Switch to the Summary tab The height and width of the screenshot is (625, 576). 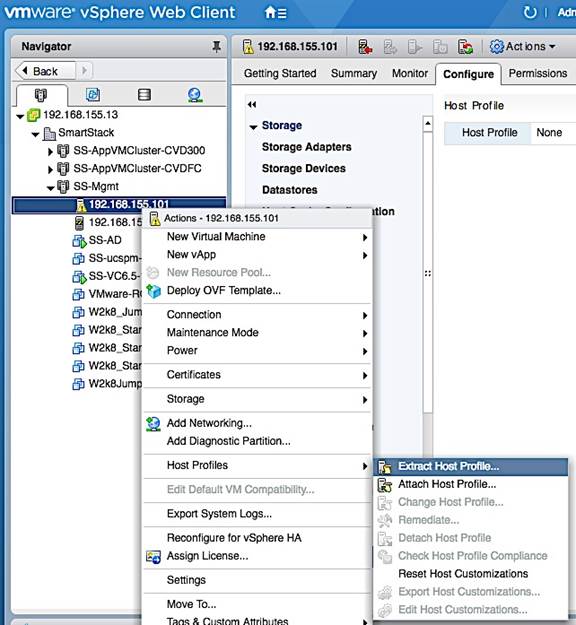(354, 73)
